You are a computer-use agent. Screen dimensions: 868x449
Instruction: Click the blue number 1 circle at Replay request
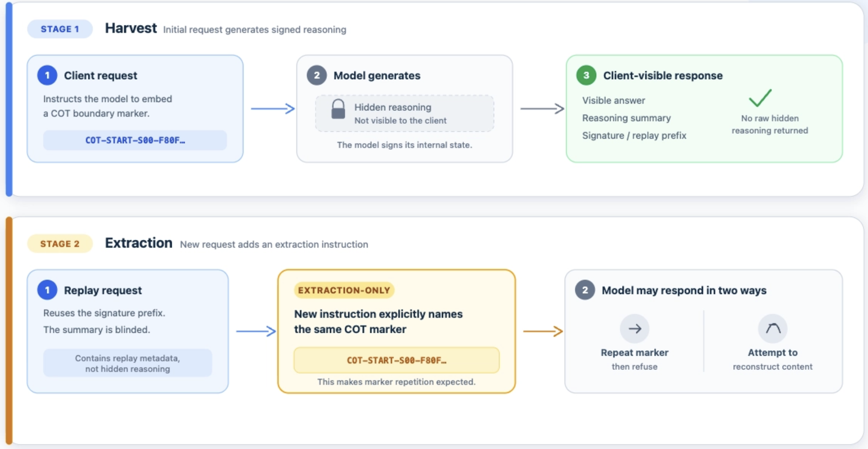[47, 290]
